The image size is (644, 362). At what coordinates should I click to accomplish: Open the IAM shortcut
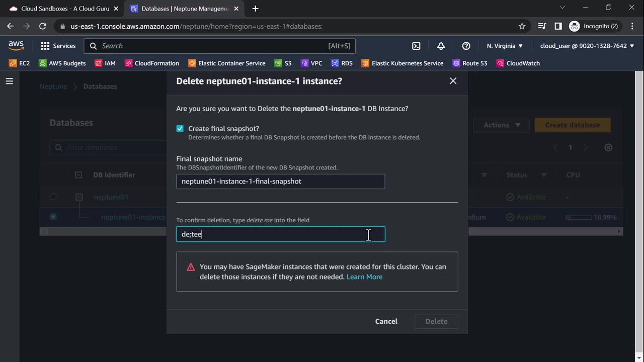click(x=105, y=63)
